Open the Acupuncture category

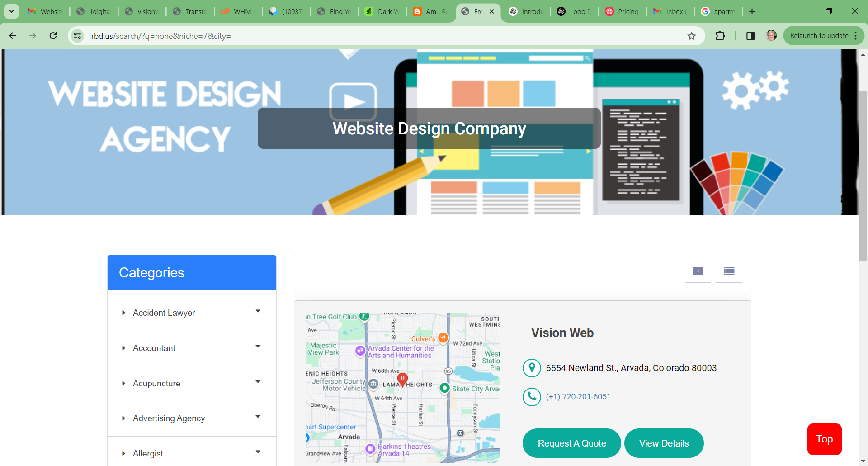click(x=156, y=384)
